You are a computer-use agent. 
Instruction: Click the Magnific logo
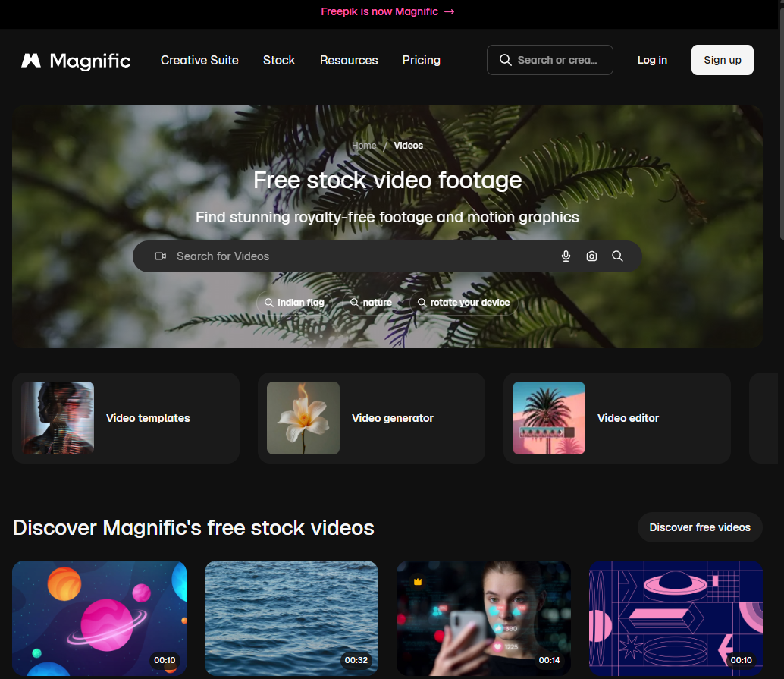[76, 61]
